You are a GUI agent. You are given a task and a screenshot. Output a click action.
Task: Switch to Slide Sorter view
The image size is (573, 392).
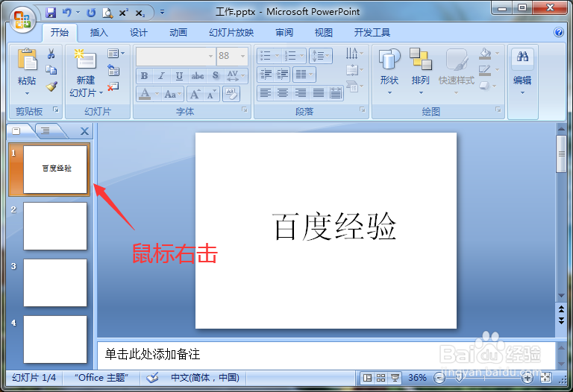point(381,378)
